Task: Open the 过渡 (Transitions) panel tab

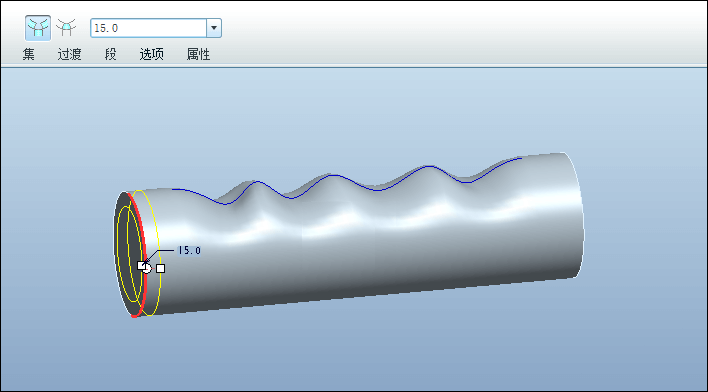Action: pyautogui.click(x=70, y=54)
